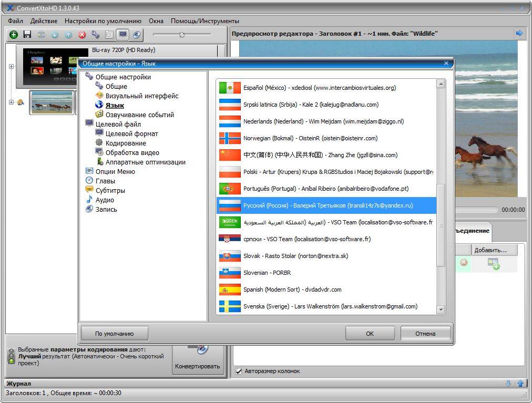Screen dimensions: 532x403
Task: Open the Субтитры settings page
Action: click(x=110, y=191)
